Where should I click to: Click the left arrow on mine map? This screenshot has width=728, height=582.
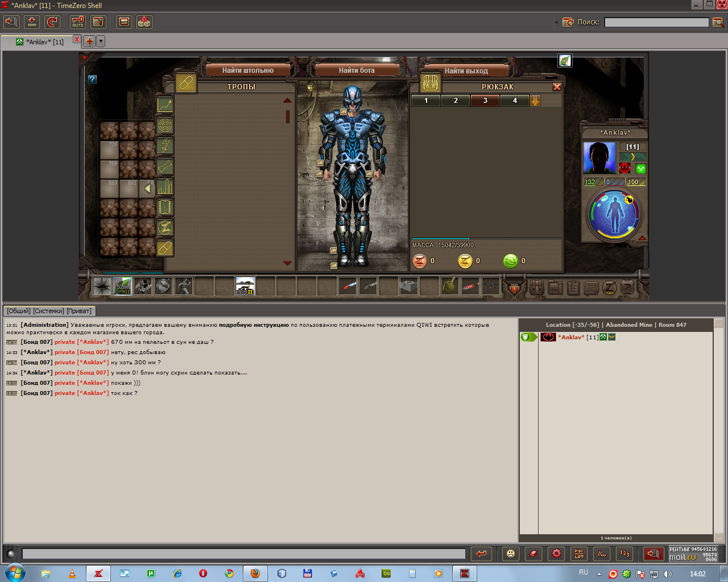pyautogui.click(x=147, y=188)
